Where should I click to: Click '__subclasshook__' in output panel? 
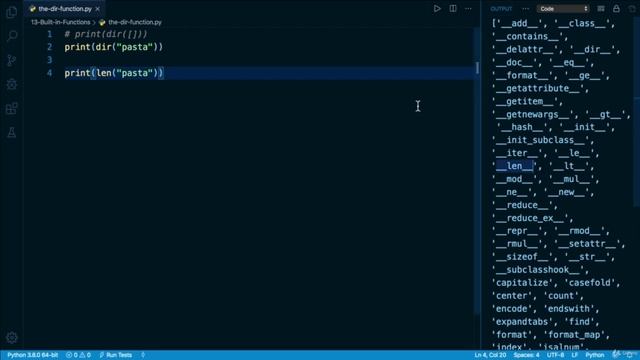tap(538, 270)
